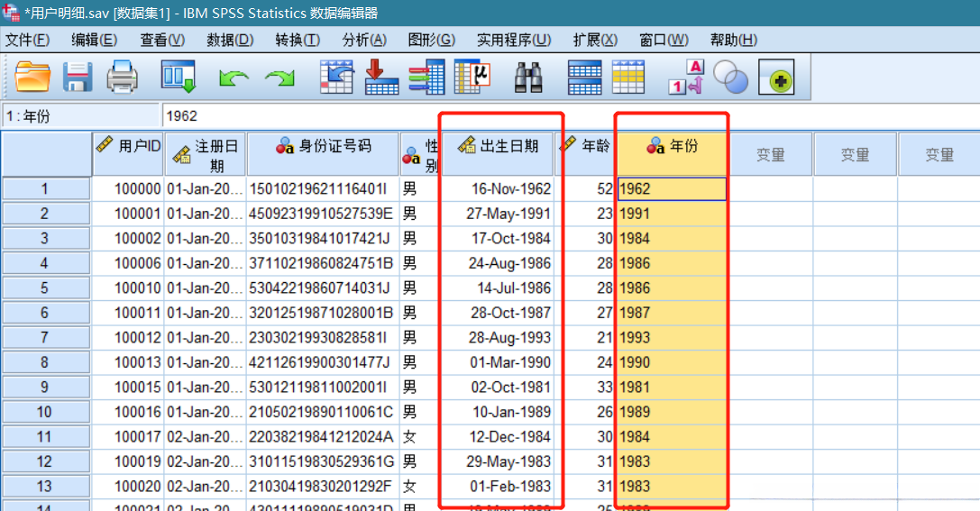
Task: Click the first empty 变量 column header
Action: click(x=771, y=154)
